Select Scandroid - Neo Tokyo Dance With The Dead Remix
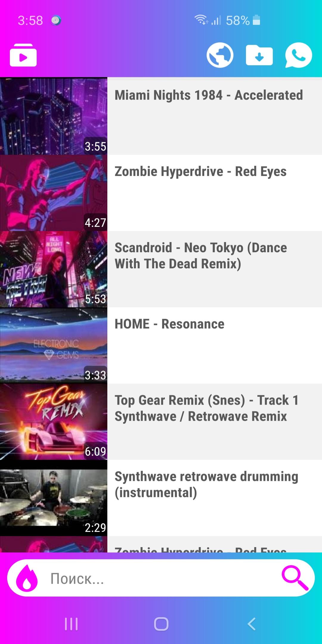322x644 pixels. 201,256
